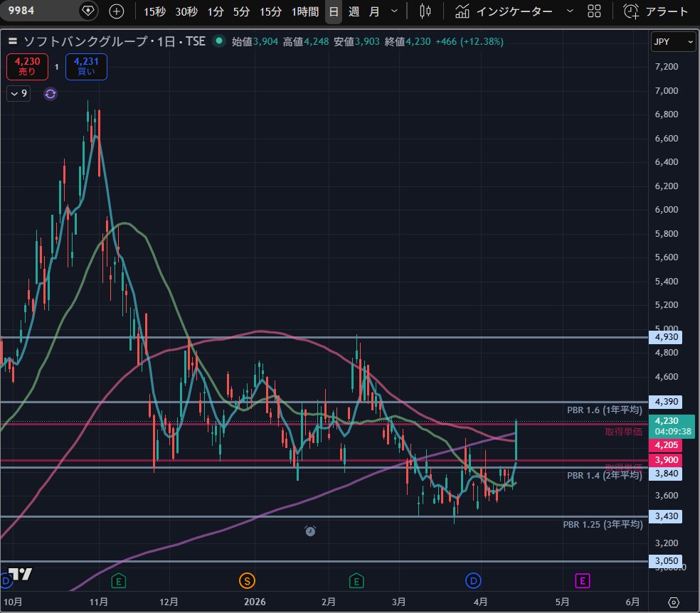Viewport: 700px width, 613px height.
Task: Click the 安値3,903 low value
Action: (356, 41)
